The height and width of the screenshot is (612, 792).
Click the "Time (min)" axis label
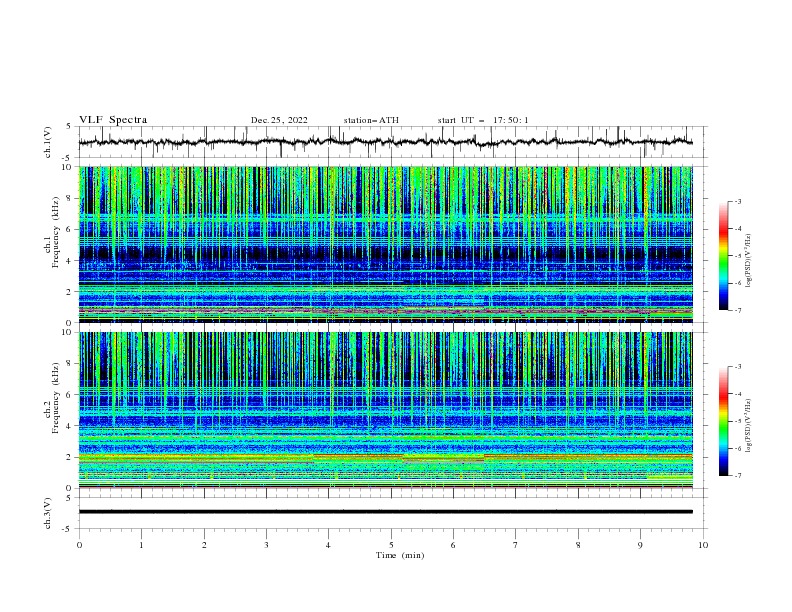(x=400, y=555)
